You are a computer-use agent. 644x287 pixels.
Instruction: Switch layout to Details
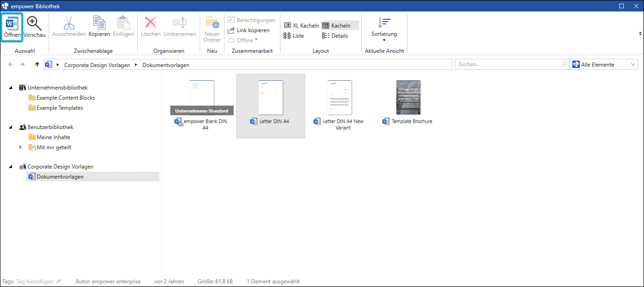pos(335,36)
